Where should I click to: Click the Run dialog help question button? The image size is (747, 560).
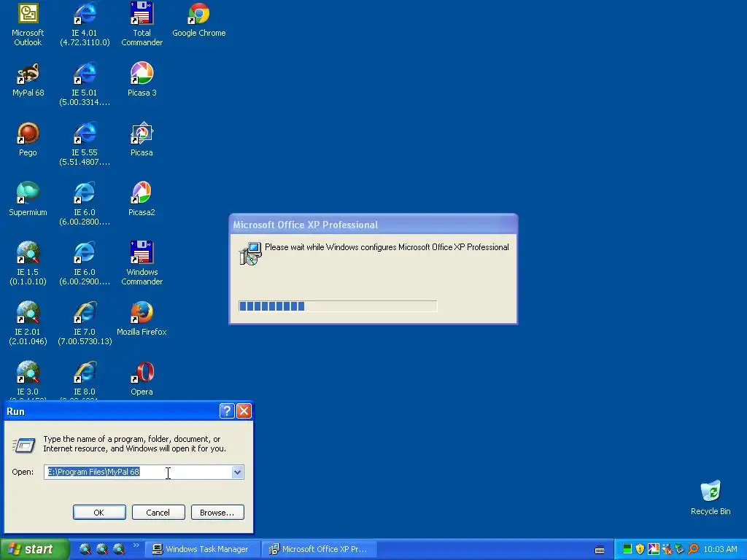(228, 411)
